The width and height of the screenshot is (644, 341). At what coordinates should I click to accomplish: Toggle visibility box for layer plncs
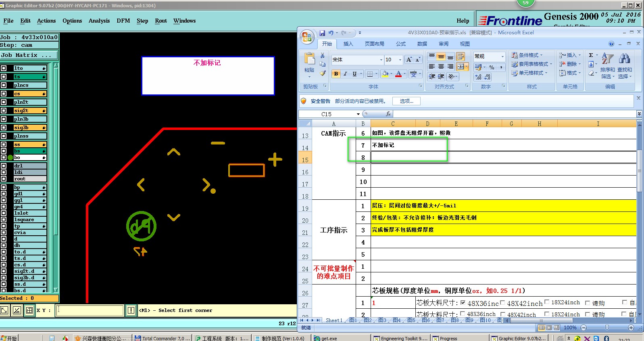pos(4,85)
